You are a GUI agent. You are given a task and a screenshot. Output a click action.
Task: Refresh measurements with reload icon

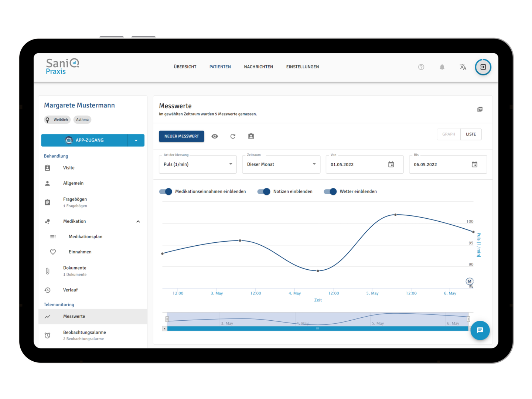tap(233, 136)
